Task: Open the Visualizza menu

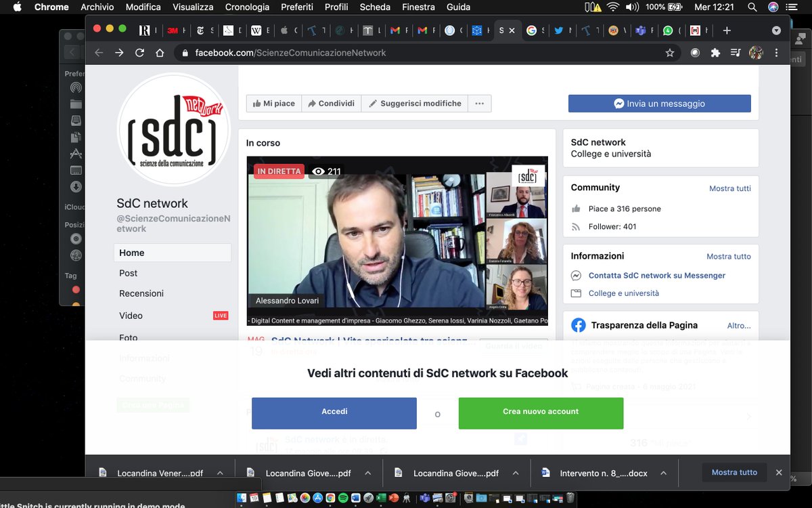Action: [193, 7]
